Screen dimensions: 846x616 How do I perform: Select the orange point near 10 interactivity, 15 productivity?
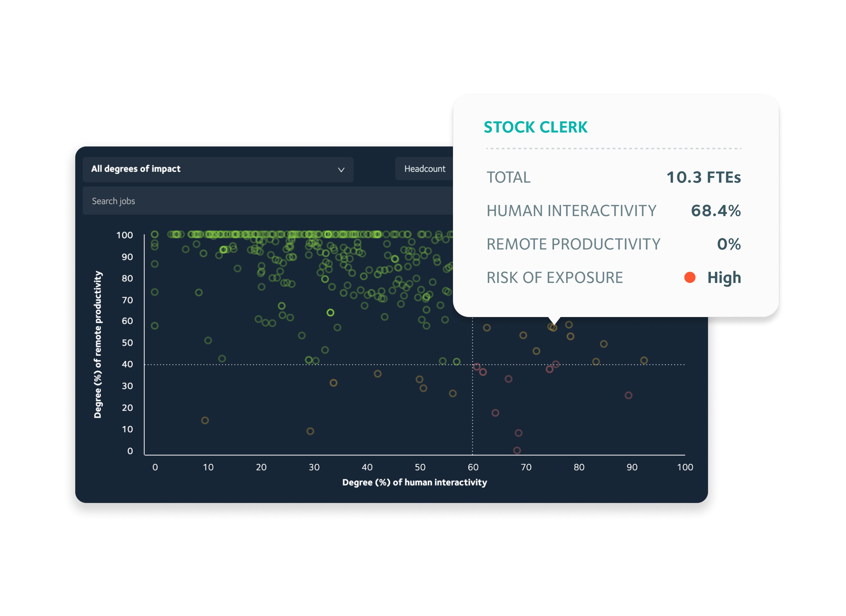click(205, 420)
